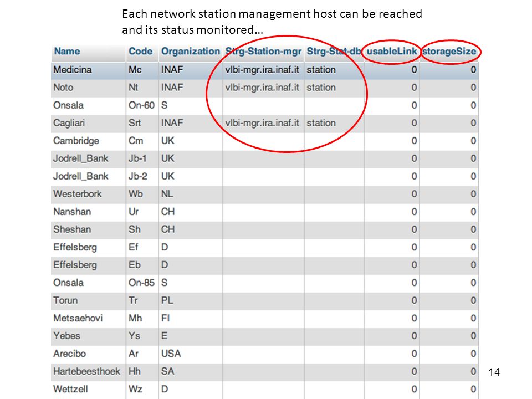532x399 pixels.
Task: Click the storageSize column header
Action: [x=449, y=52]
